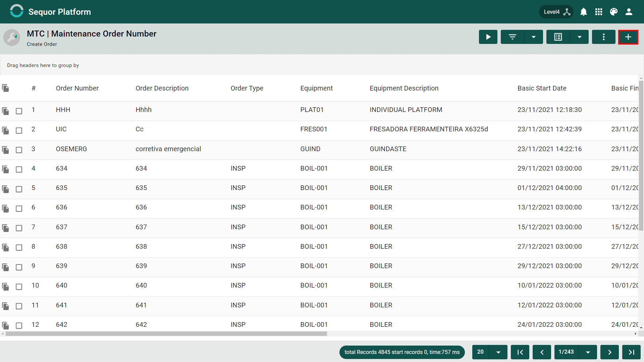Sort by Basic Start Date header
The width and height of the screenshot is (644, 362).
(x=542, y=88)
